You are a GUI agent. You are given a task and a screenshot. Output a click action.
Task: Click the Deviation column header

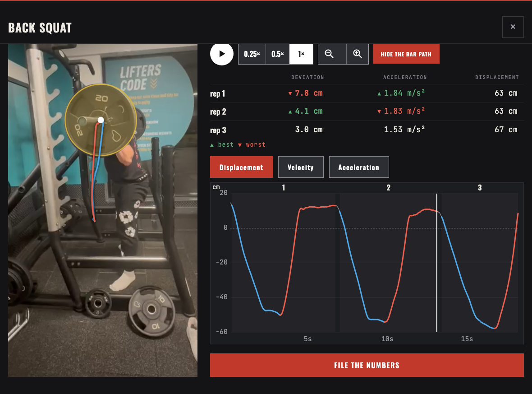coord(308,78)
